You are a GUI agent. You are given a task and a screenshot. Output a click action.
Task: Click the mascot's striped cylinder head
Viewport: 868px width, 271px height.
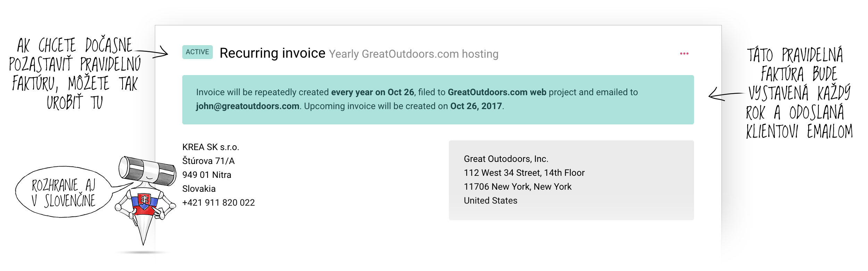pos(147,171)
